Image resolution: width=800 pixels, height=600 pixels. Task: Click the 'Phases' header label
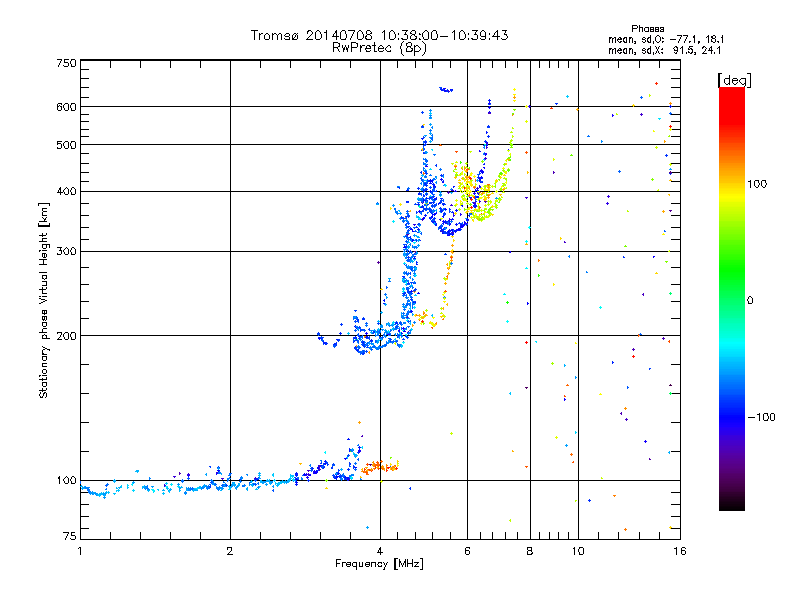pyautogui.click(x=647, y=29)
